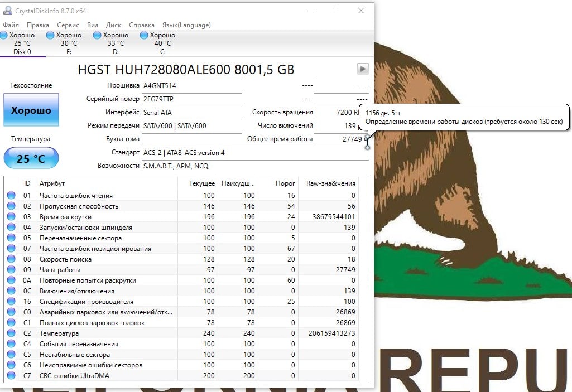Click the Raw-значения column header
The height and width of the screenshot is (392, 572).
[328, 183]
